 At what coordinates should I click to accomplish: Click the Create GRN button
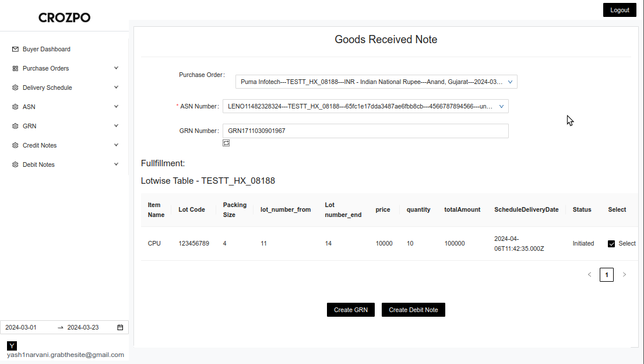pos(350,310)
